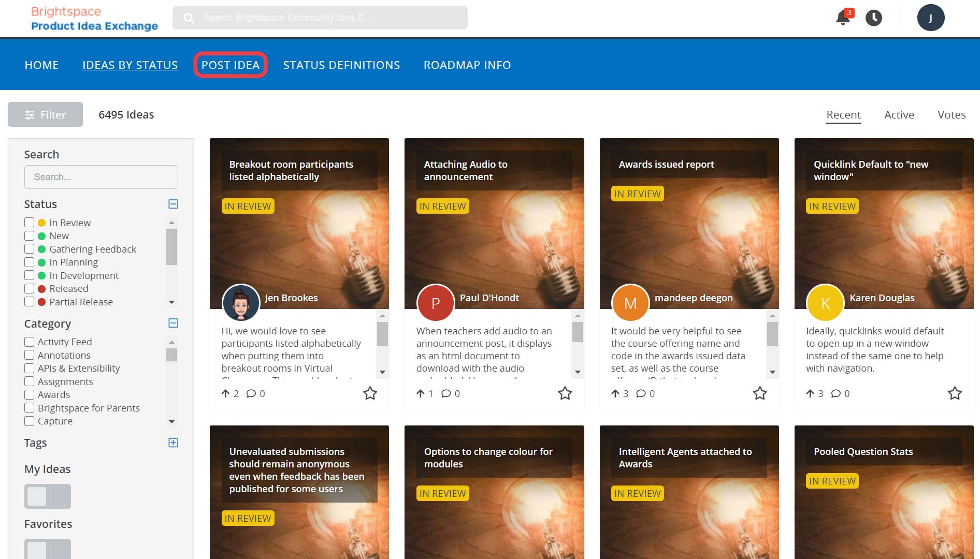Expand the Tags filter section
This screenshot has width=980, height=559.
click(174, 443)
